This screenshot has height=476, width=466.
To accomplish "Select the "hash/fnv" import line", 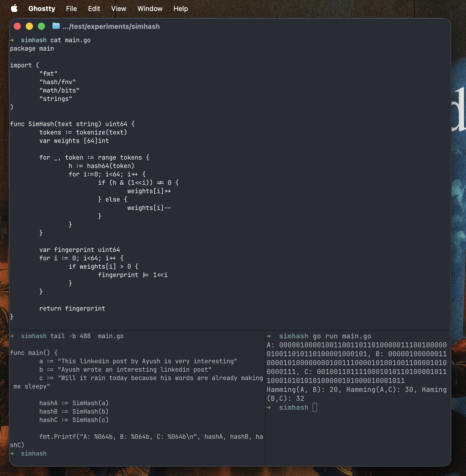I will point(58,82).
